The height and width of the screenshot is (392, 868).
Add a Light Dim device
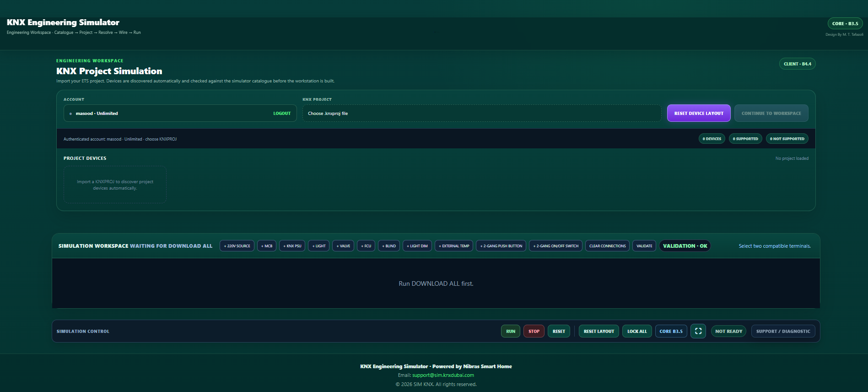tap(417, 246)
